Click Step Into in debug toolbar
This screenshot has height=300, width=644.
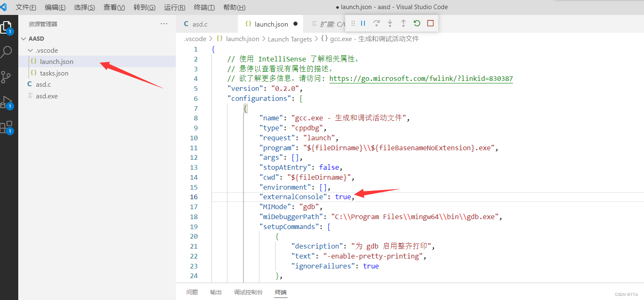pyautogui.click(x=390, y=24)
